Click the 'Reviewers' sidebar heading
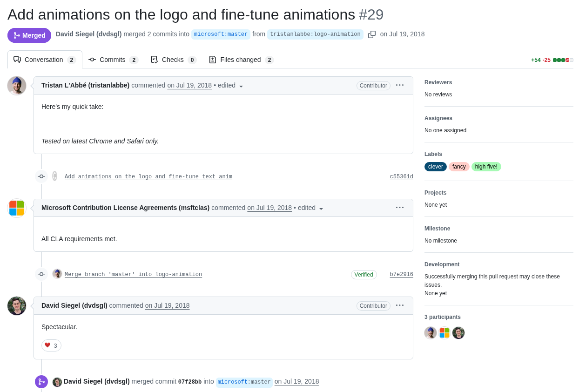Viewport: 579px width, 392px height. click(438, 82)
